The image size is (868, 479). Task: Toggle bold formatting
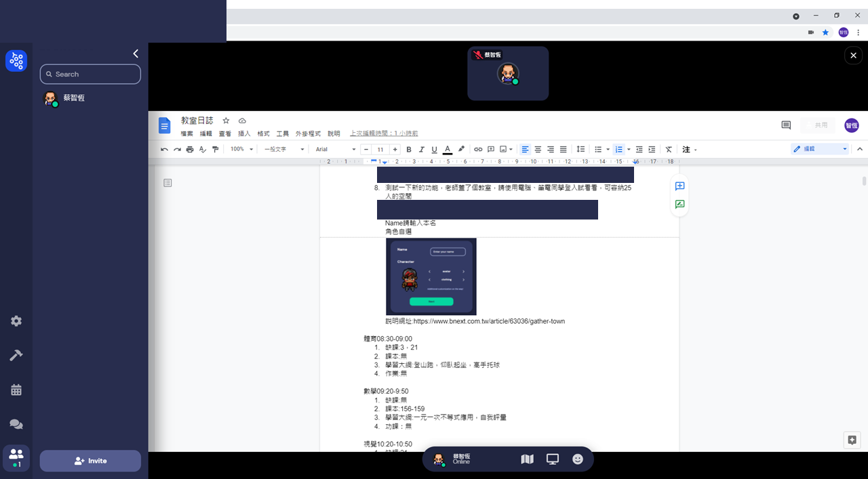(408, 149)
